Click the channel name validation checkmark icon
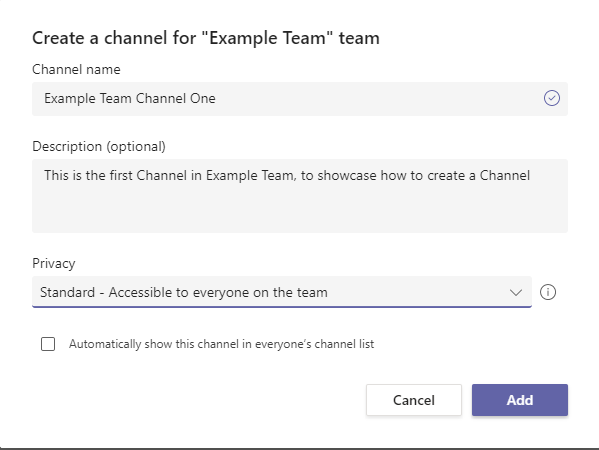 (x=552, y=98)
